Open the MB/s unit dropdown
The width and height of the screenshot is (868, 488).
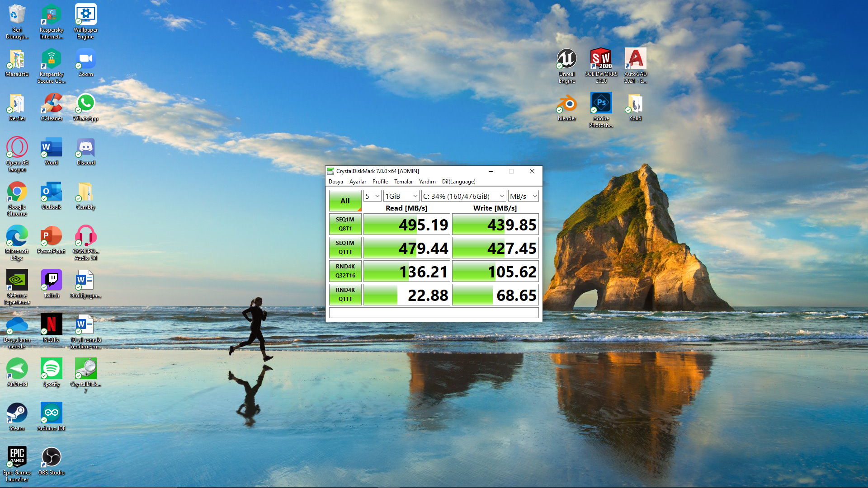pyautogui.click(x=523, y=196)
